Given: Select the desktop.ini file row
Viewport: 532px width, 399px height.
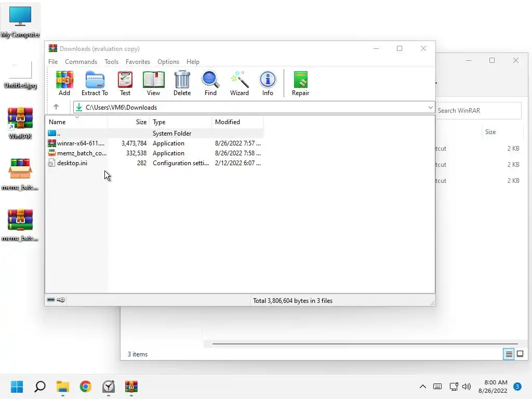Looking at the screenshot, I should tap(155, 163).
